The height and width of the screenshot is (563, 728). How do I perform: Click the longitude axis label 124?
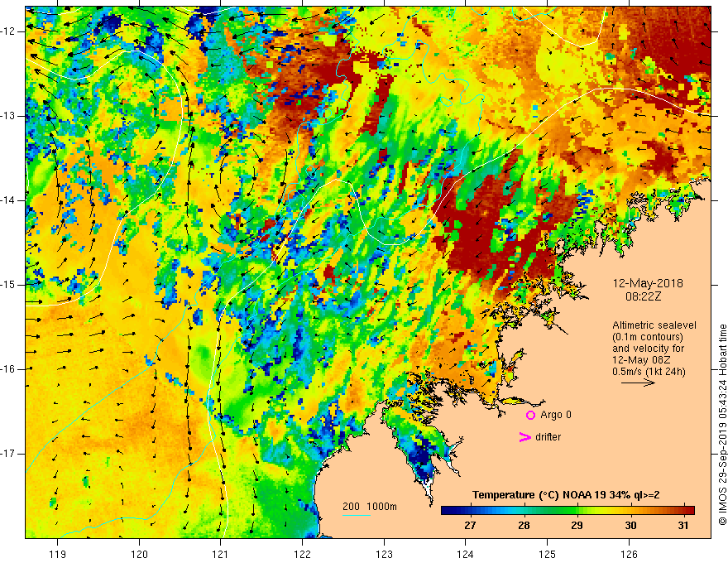(465, 554)
